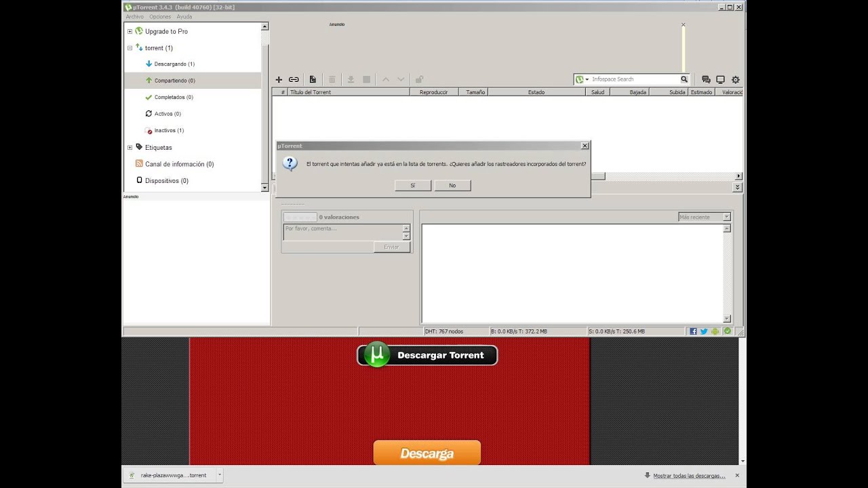The height and width of the screenshot is (488, 868).
Task: Open the chat bubbles toolbar icon
Action: (x=706, y=79)
